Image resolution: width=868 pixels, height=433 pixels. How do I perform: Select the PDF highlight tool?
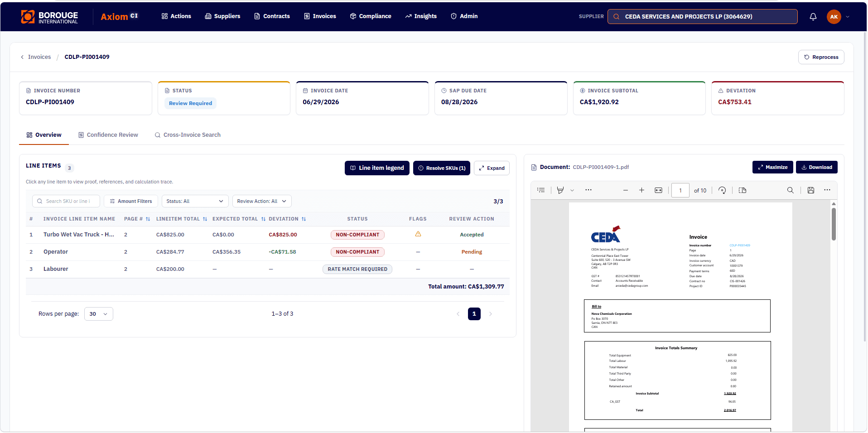560,190
